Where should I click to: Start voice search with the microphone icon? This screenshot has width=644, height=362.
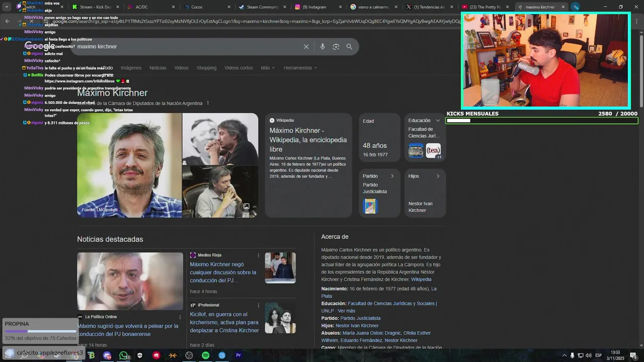(323, 47)
